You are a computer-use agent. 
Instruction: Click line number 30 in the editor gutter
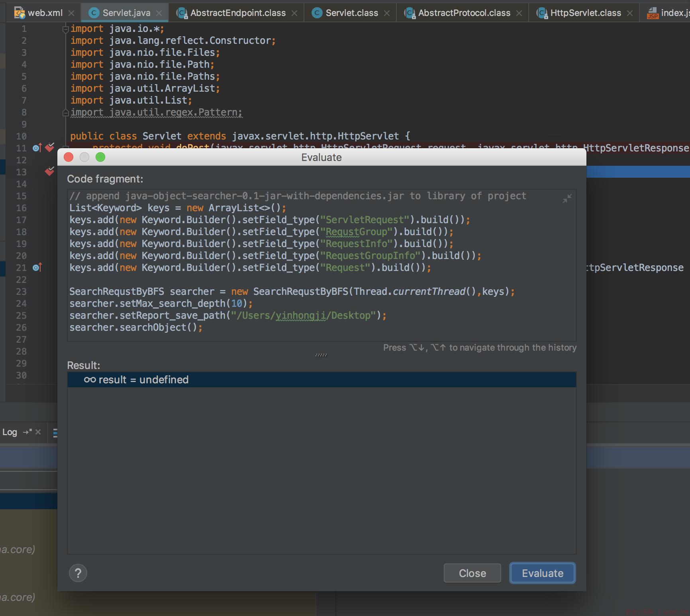21,375
